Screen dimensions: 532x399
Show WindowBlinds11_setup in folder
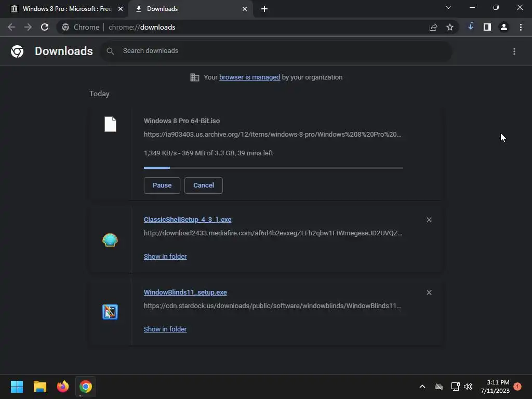(165, 329)
